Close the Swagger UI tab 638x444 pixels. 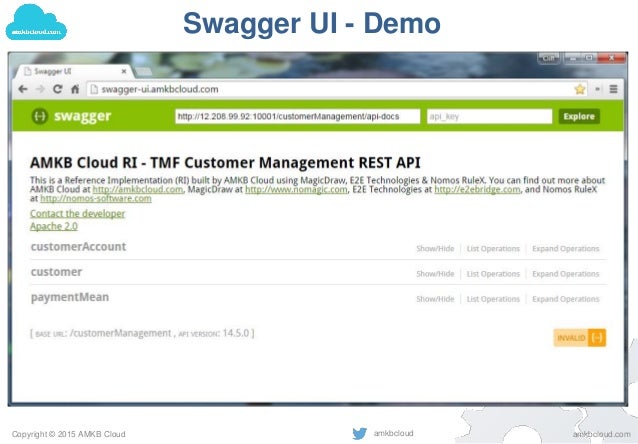124,72
